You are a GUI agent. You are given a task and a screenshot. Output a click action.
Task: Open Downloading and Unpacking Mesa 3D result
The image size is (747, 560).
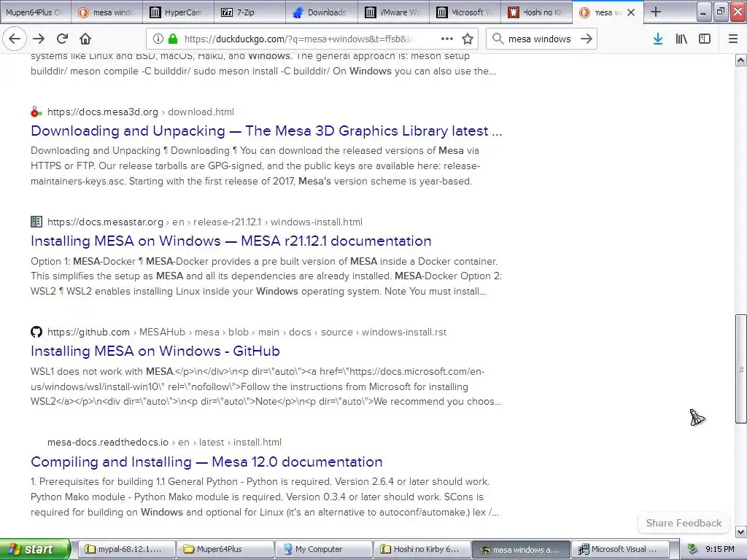point(266,131)
